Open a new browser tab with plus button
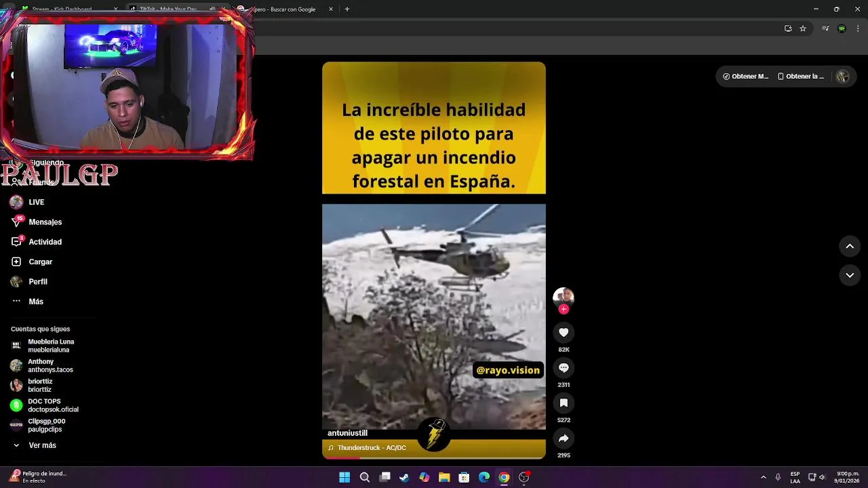 coord(347,9)
